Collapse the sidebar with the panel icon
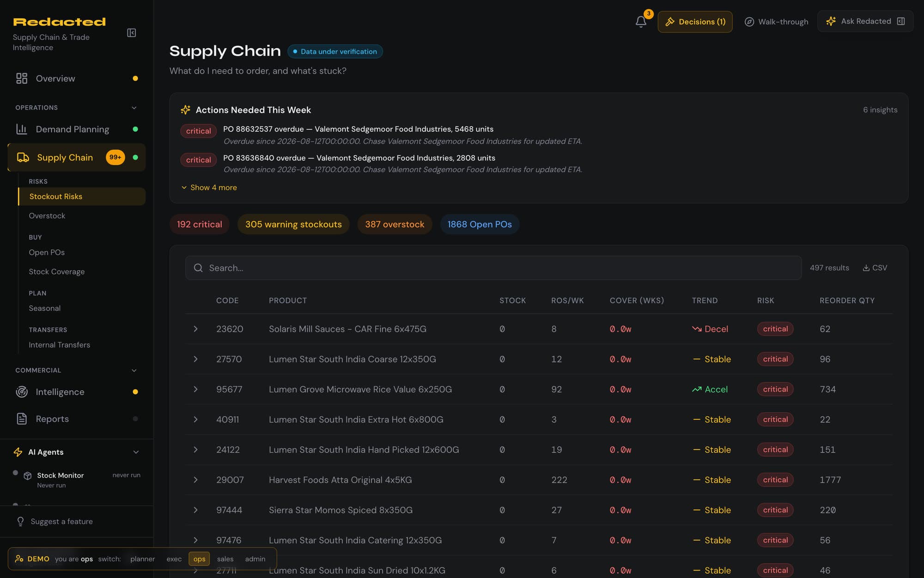924x578 pixels. pyautogui.click(x=132, y=33)
